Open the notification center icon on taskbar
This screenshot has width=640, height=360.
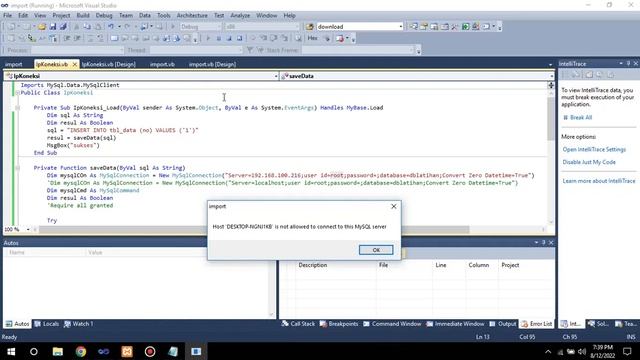click(x=627, y=351)
